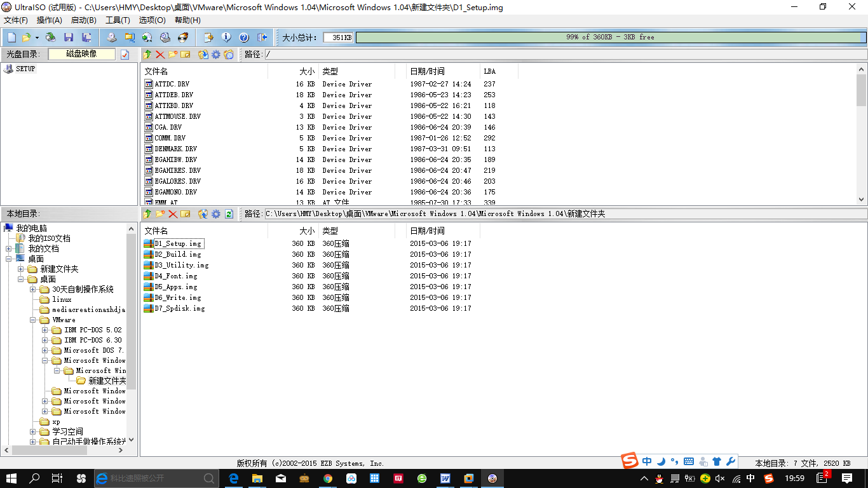Expand the IBM PC-DOS 5.02 folder

pos(45,330)
